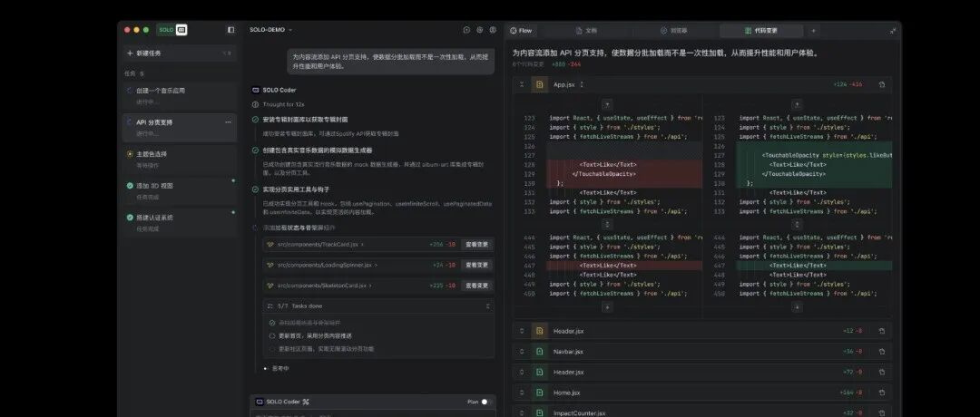Viewport: 980px width, 417px height.
Task: Toggle the left sidebar panel icon
Action: click(x=230, y=29)
